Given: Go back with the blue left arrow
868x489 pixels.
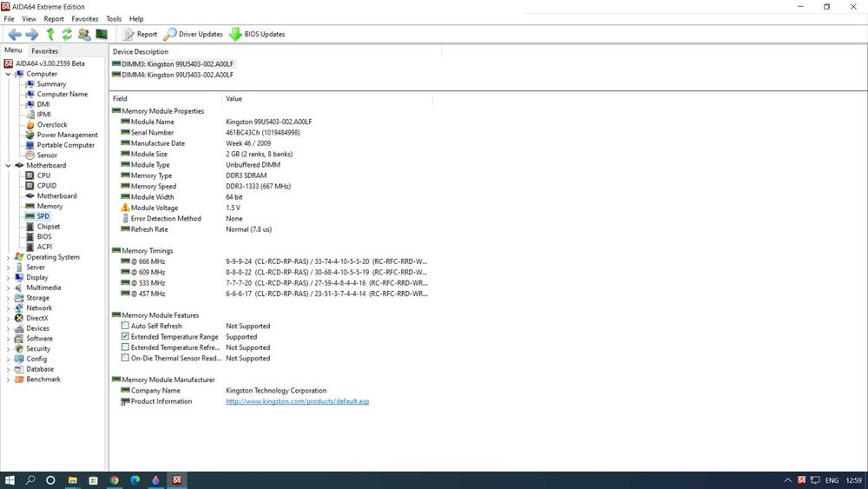Looking at the screenshot, I should click(15, 35).
